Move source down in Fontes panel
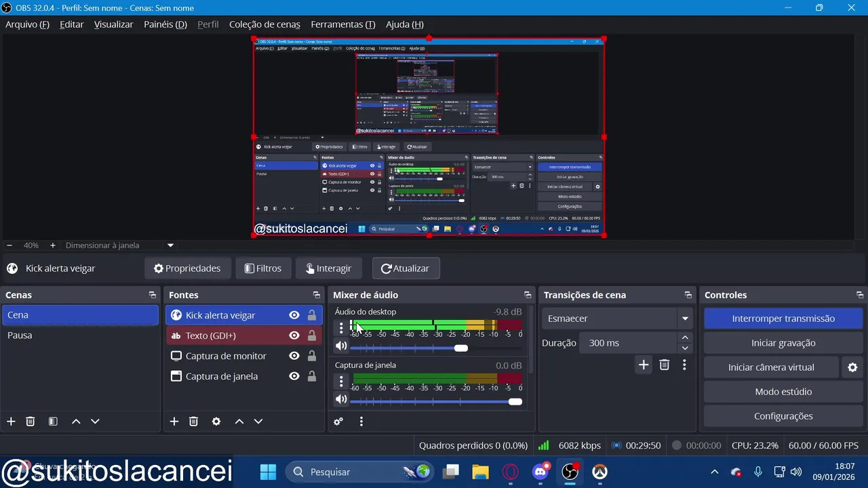This screenshot has height=488, width=868. 258,422
